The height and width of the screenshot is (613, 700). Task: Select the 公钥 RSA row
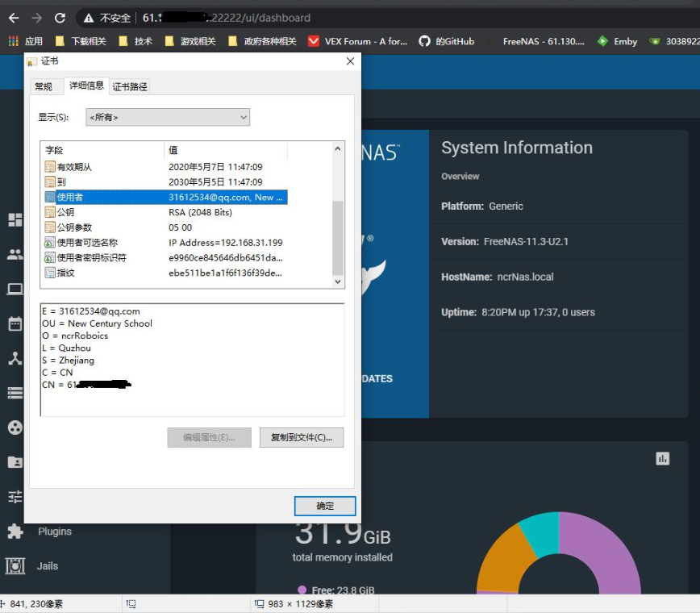pyautogui.click(x=165, y=212)
